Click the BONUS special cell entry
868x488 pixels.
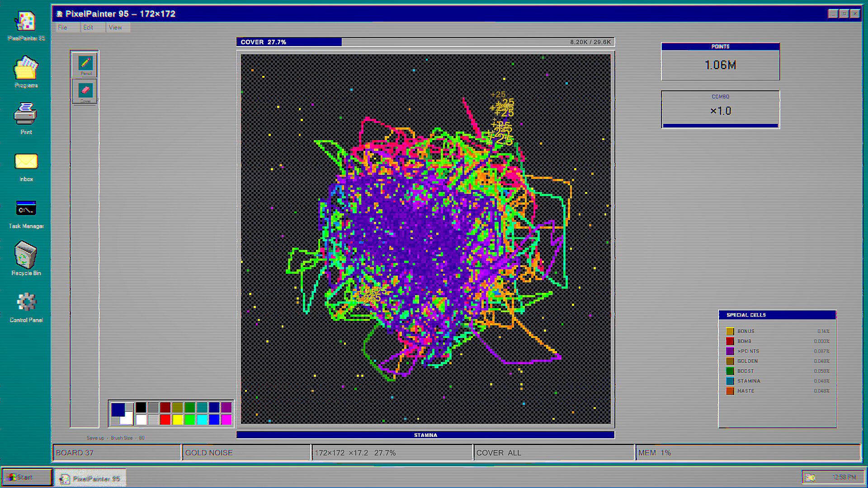(x=778, y=331)
